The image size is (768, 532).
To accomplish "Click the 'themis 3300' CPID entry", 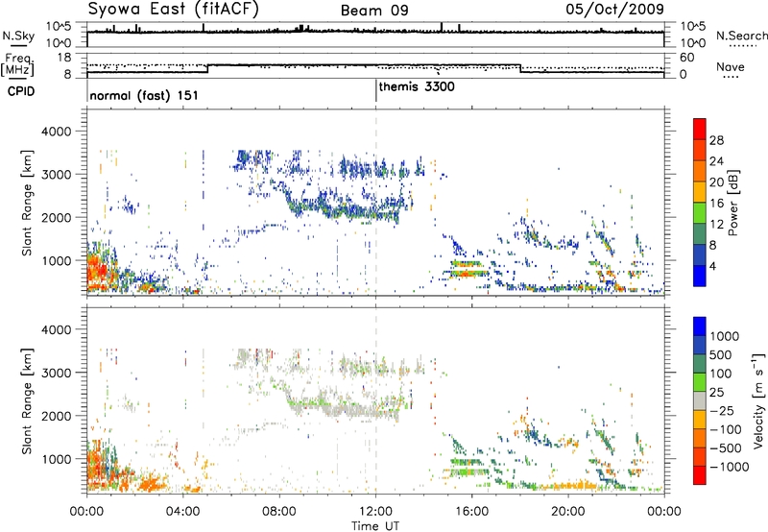I will [417, 86].
